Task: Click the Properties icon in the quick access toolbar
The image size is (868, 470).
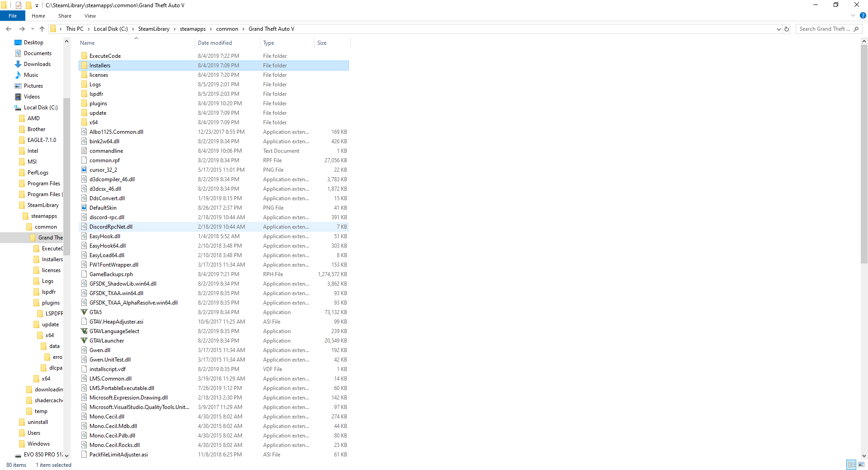Action: click(19, 5)
